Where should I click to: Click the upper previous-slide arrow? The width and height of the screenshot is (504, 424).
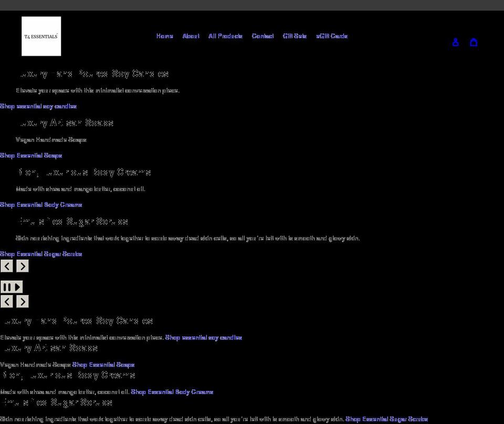[7, 266]
